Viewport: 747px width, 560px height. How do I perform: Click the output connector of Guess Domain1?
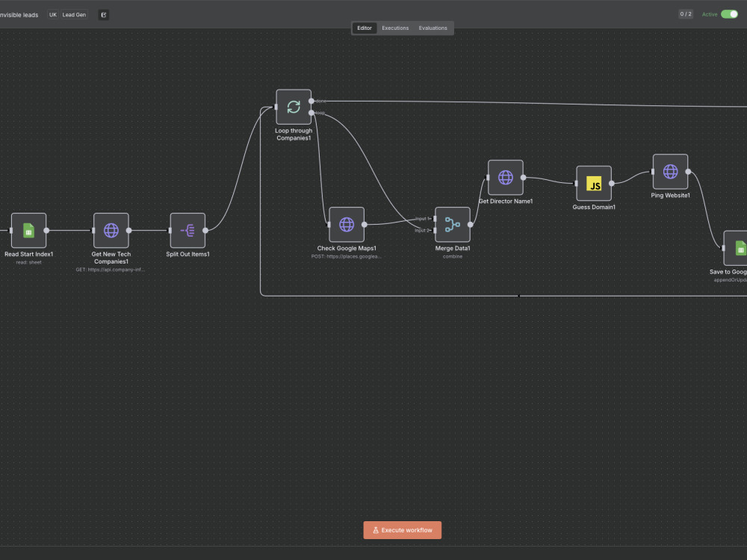pyautogui.click(x=611, y=184)
